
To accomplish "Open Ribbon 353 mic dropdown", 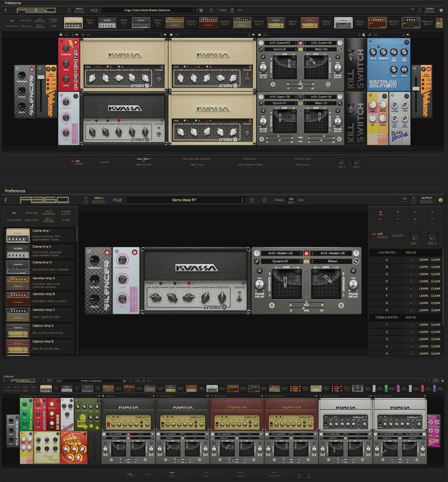I will tap(320, 49).
